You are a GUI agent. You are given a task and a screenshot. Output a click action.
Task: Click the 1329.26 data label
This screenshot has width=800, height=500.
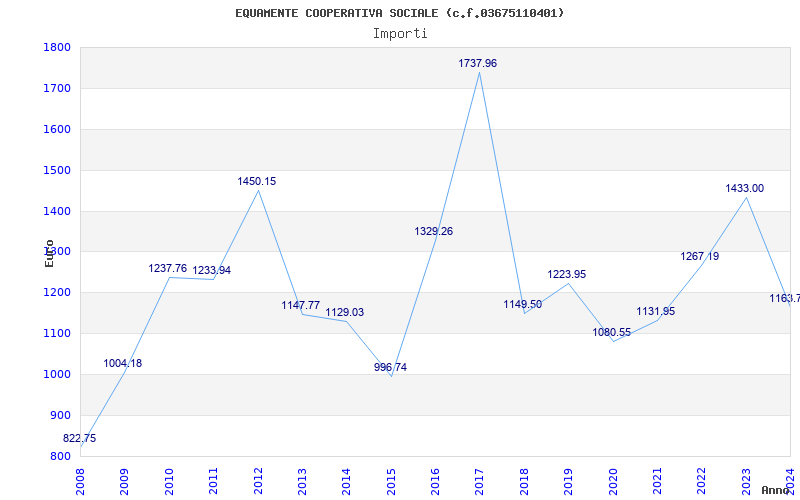tap(434, 231)
